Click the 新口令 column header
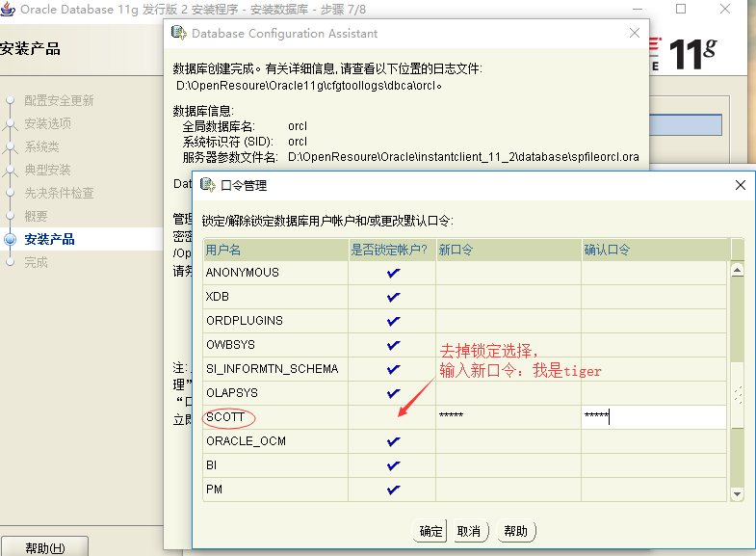 (x=508, y=250)
